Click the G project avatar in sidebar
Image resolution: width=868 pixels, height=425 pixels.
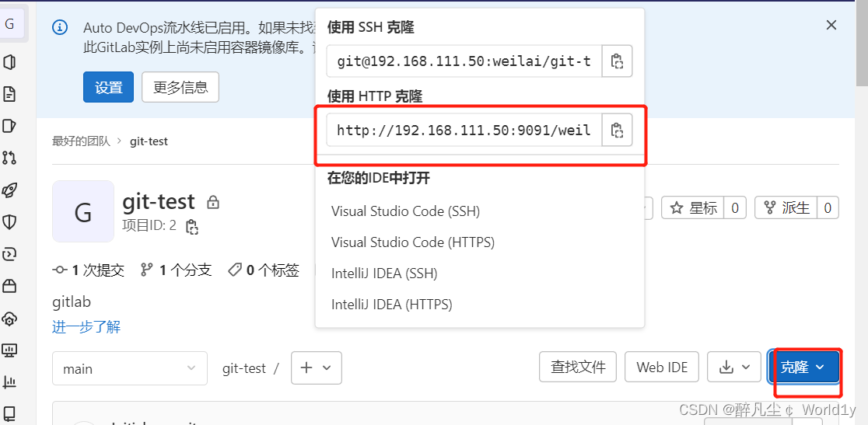9,24
